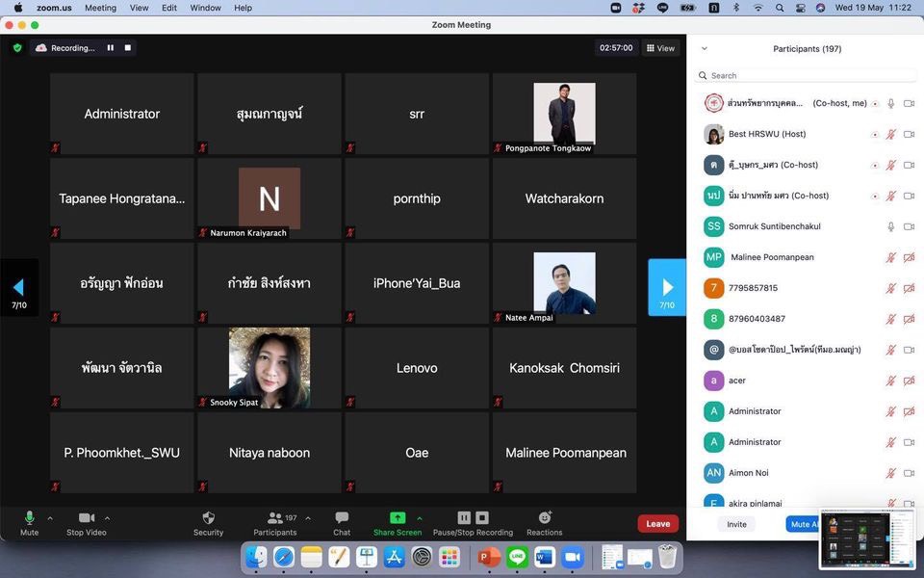Click the Invite button

click(x=736, y=524)
